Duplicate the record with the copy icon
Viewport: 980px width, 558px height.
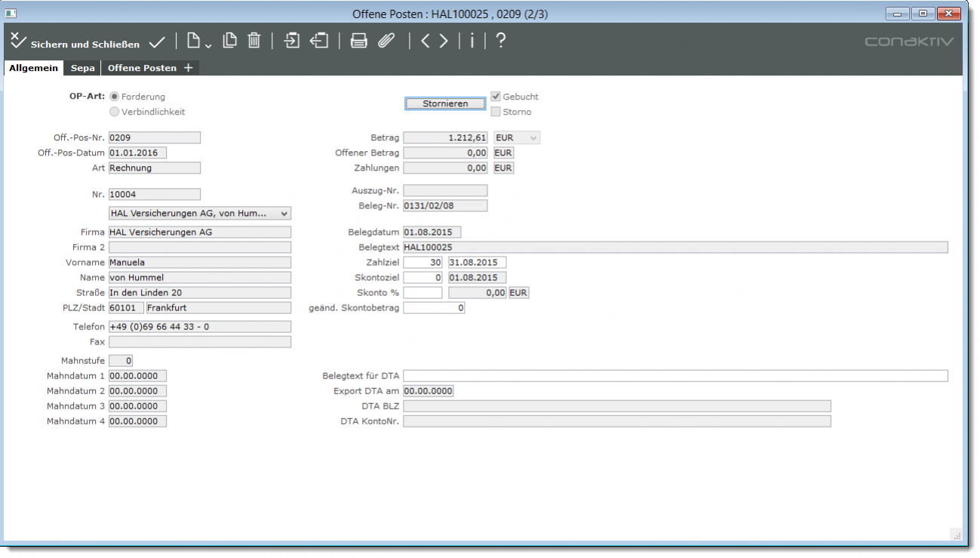pyautogui.click(x=229, y=41)
